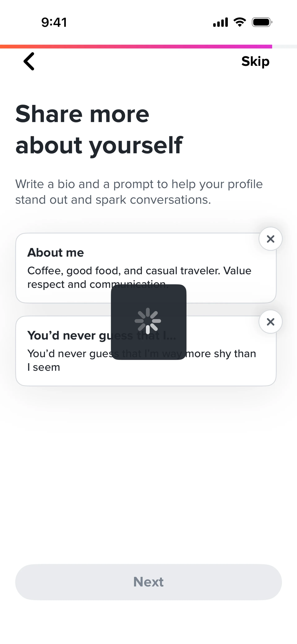Screen dimensions: 297x644
Task: Tap the spinning loading indicator
Action: click(148, 321)
